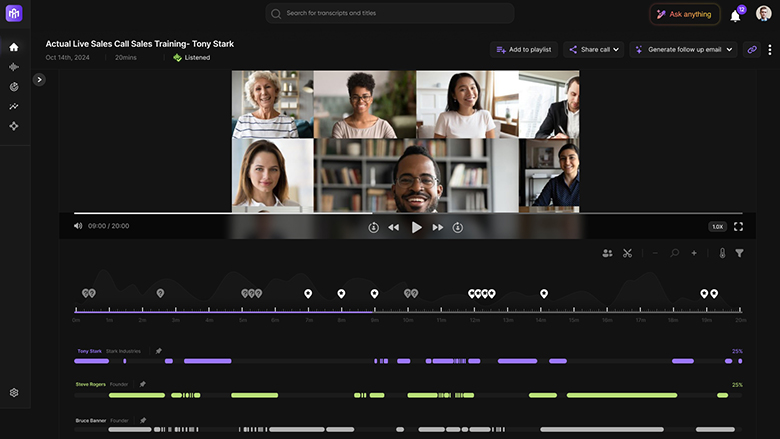This screenshot has width=780, height=439.
Task: Open the radar dashboard icon in sidebar
Action: pos(14,87)
